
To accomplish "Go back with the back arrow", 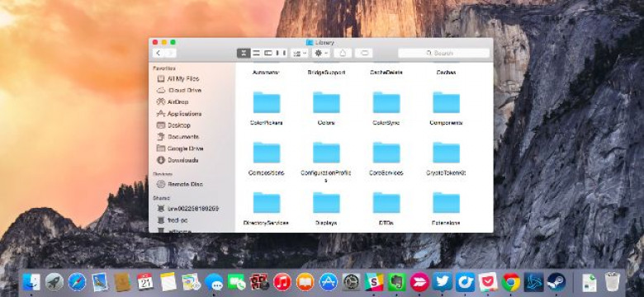I will point(159,53).
